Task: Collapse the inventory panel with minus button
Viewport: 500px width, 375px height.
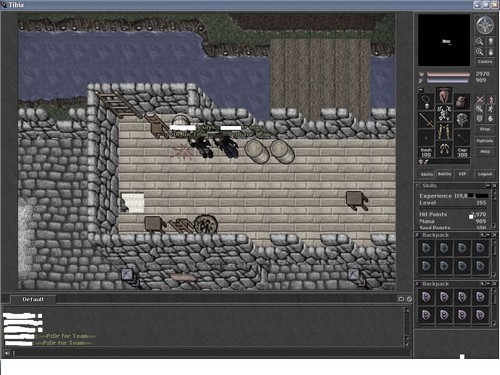Action: tap(421, 90)
